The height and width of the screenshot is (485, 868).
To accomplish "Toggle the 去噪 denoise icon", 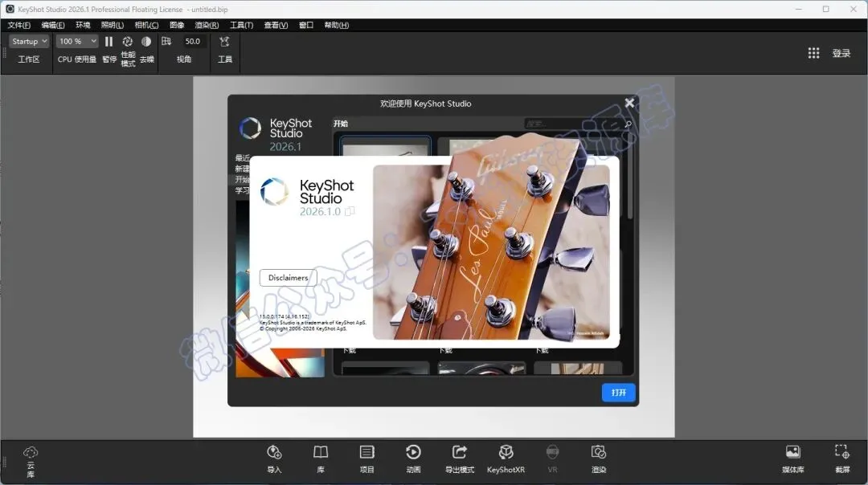I will click(146, 42).
